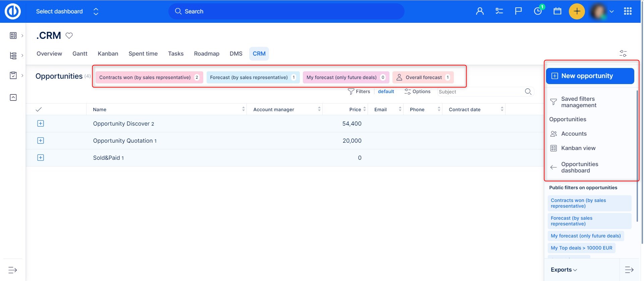Open the calendar icon in header
This screenshot has width=644, height=281.
coord(557,11)
